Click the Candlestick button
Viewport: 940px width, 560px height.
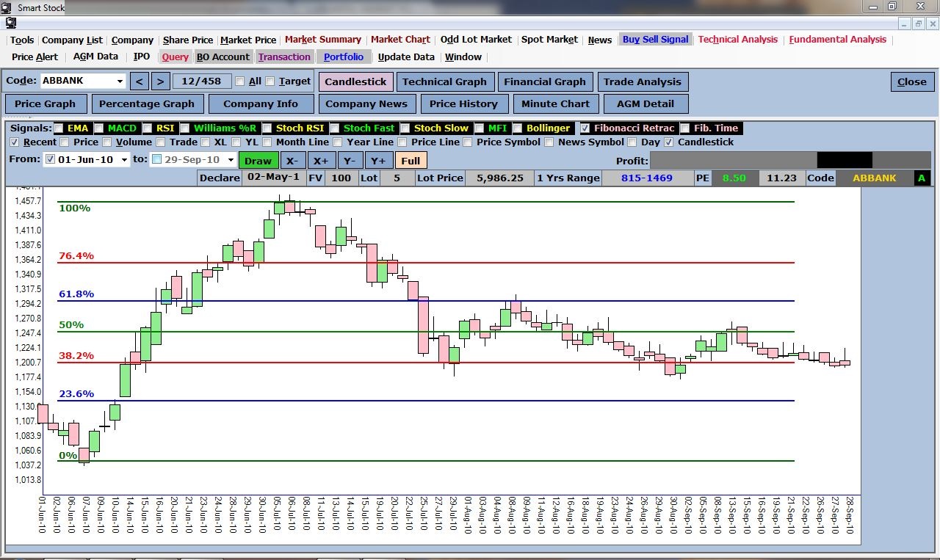356,81
